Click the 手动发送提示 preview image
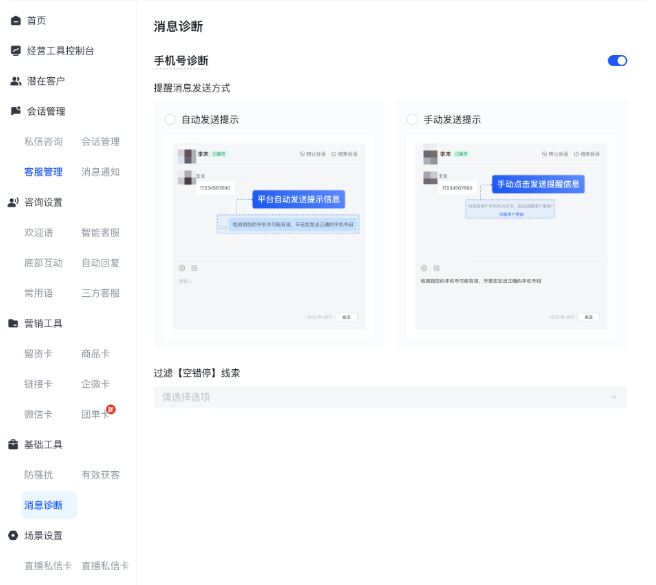 click(x=511, y=236)
